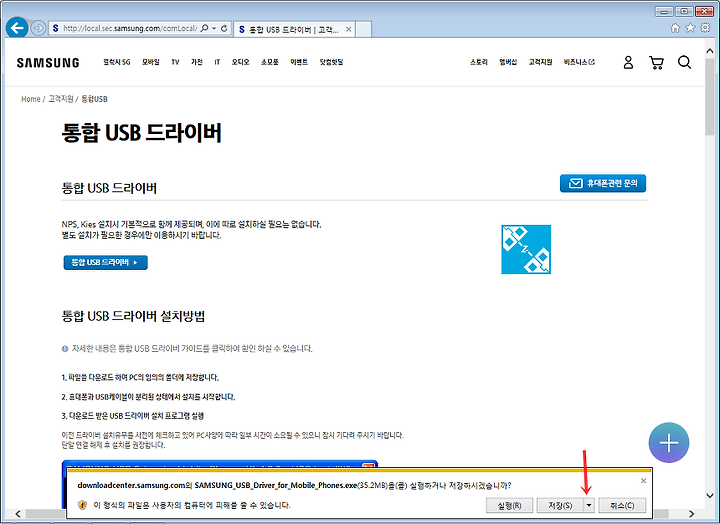Click the security shield icon in download bar
The image size is (720, 524).
point(82,505)
